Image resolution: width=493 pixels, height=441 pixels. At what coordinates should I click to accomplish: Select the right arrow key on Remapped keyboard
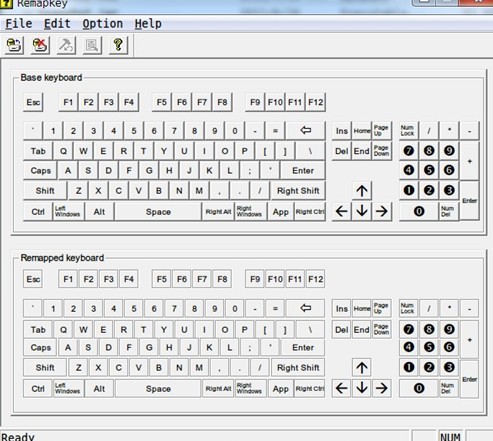(x=382, y=388)
